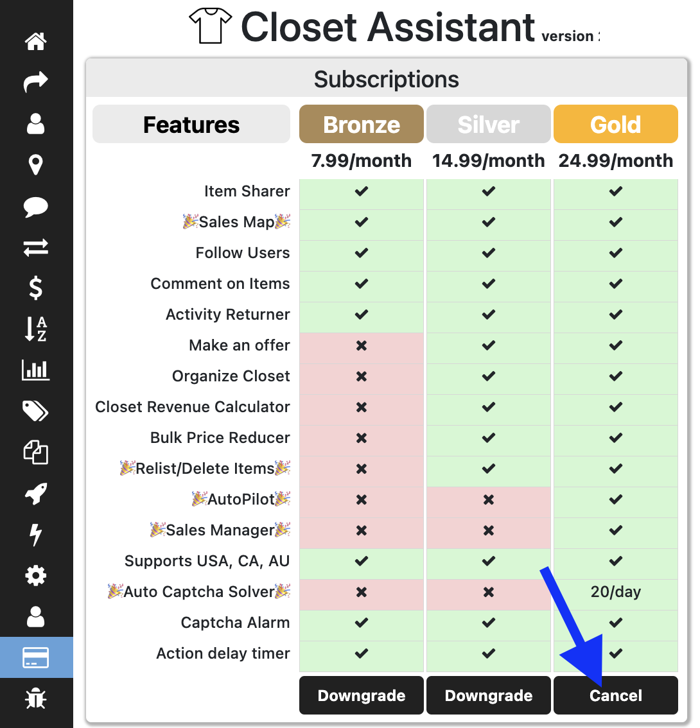The image size is (700, 728).
Task: Select the two-arrows exchange sidebar icon
Action: (36, 247)
